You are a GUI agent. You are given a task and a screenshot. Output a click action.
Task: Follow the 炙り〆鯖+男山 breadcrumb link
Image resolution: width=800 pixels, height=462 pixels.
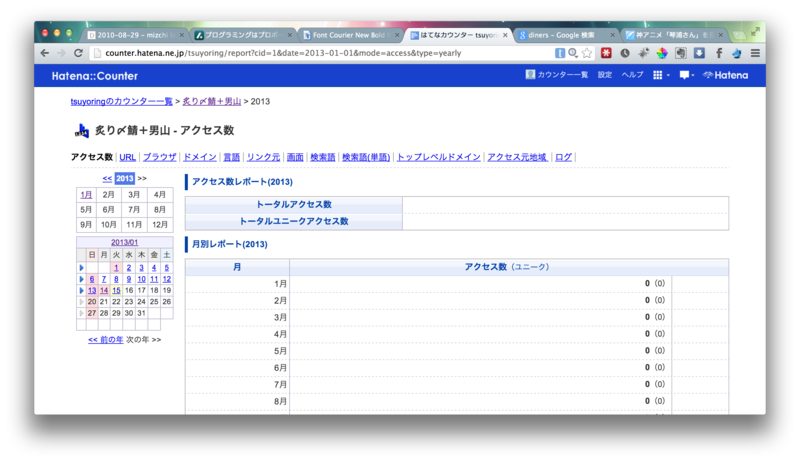[212, 101]
